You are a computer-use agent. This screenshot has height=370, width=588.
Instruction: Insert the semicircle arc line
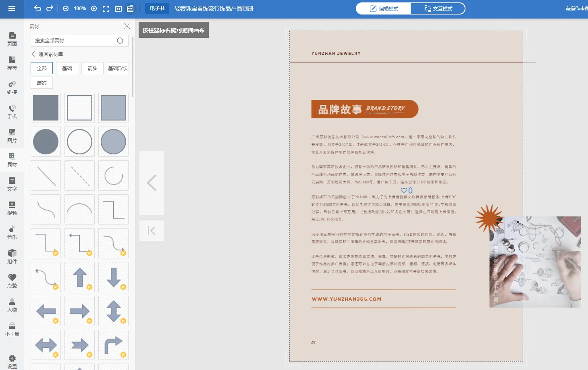tap(79, 209)
